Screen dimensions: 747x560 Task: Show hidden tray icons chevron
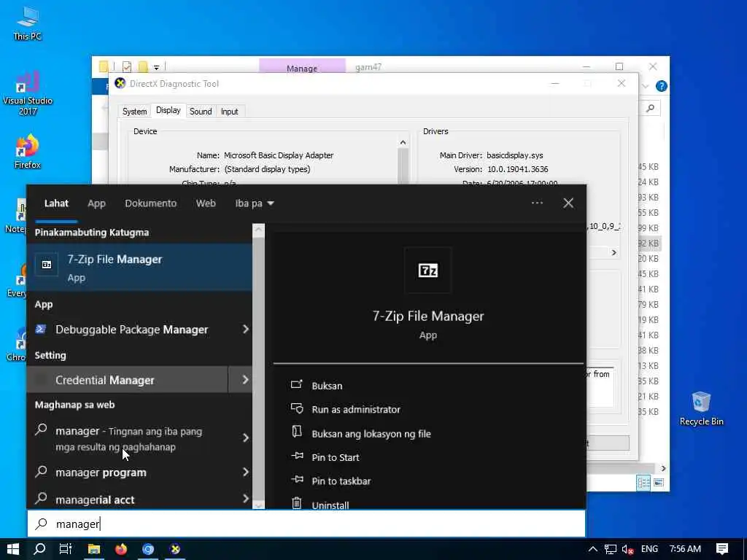coord(592,549)
